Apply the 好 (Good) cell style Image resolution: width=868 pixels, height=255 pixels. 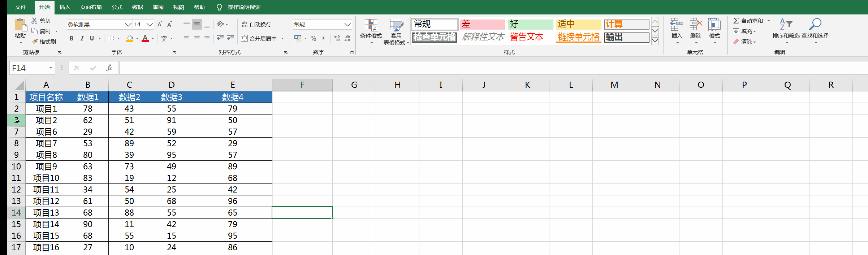(531, 24)
